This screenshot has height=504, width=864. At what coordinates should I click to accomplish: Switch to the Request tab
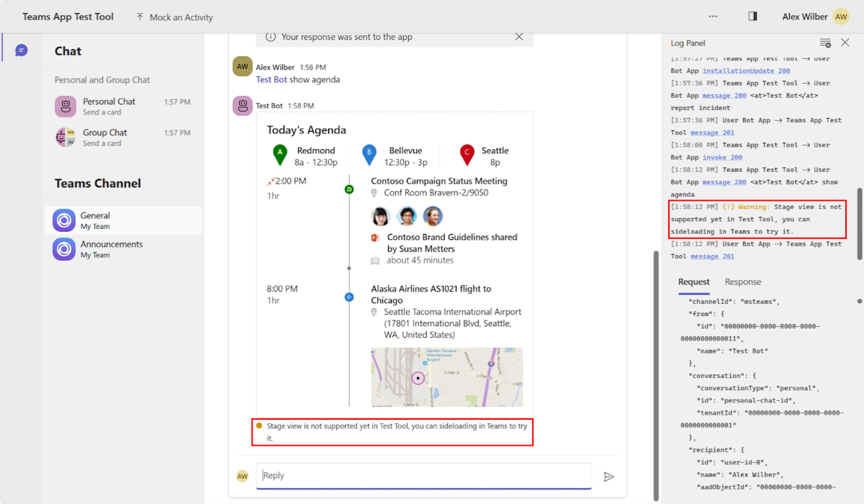[694, 282]
